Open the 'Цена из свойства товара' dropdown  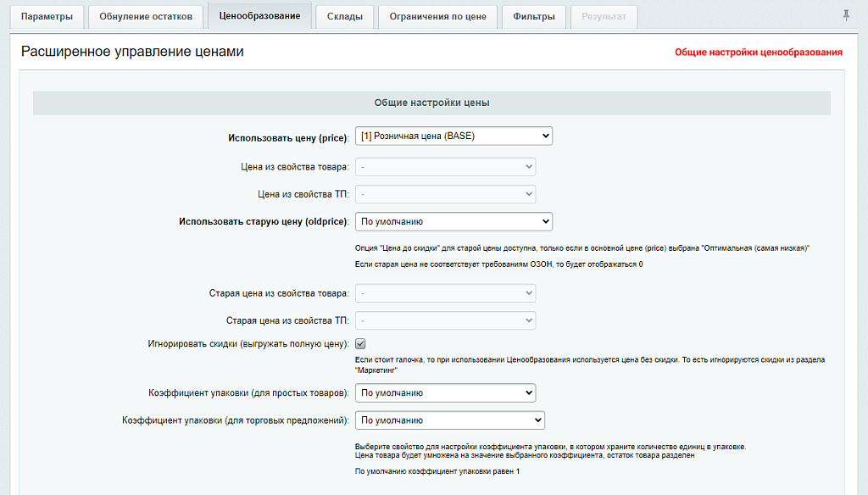pos(445,167)
